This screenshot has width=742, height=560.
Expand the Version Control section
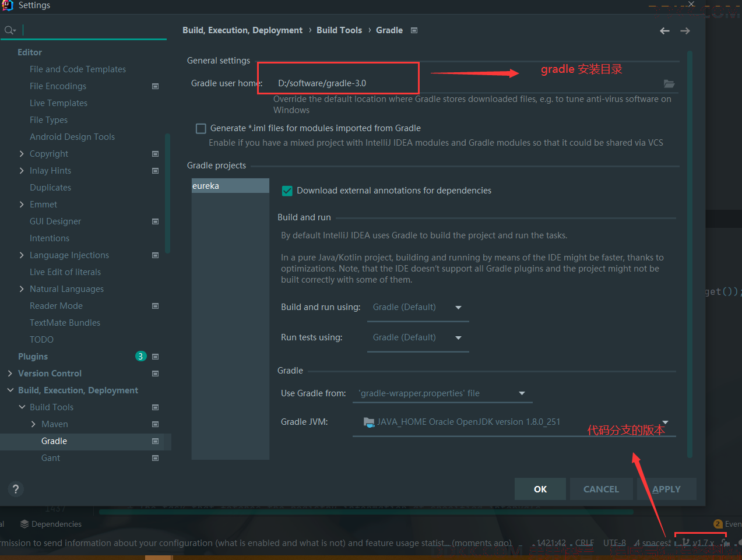(10, 374)
